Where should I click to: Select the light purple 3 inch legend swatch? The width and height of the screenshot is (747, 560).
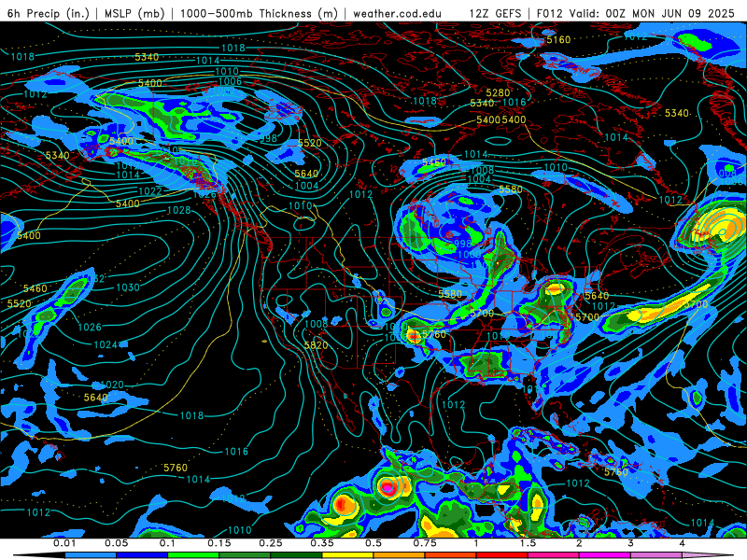[656, 555]
